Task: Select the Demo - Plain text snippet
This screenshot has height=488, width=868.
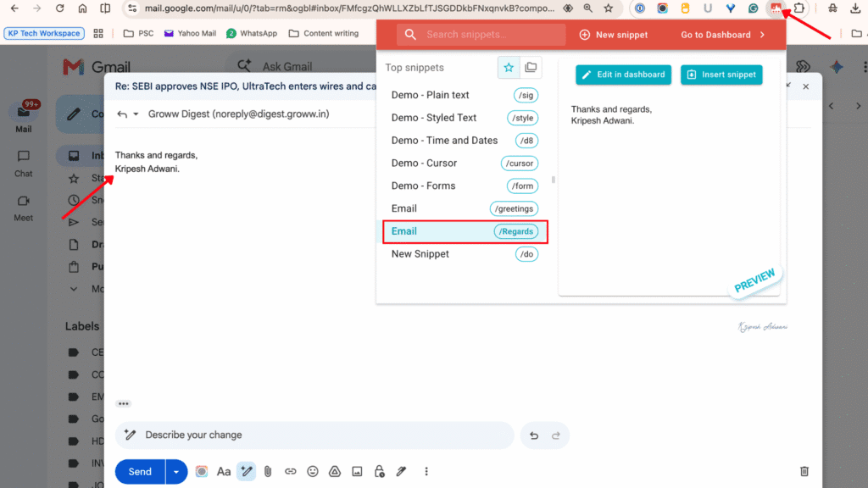Action: click(465, 95)
